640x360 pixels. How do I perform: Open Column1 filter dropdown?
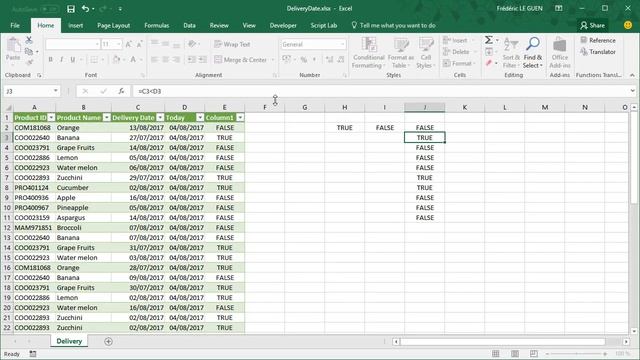pyautogui.click(x=240, y=118)
